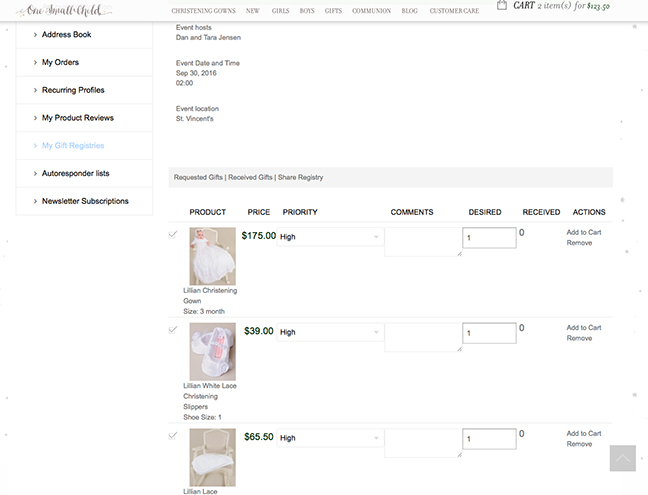Image resolution: width=648 pixels, height=495 pixels.
Task: Open priority dropdown for the $175.00 gown
Action: 329,237
